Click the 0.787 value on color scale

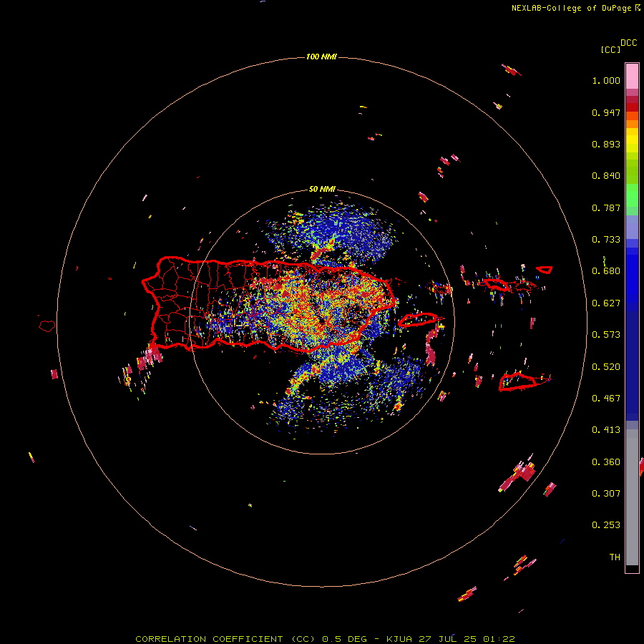(606, 208)
